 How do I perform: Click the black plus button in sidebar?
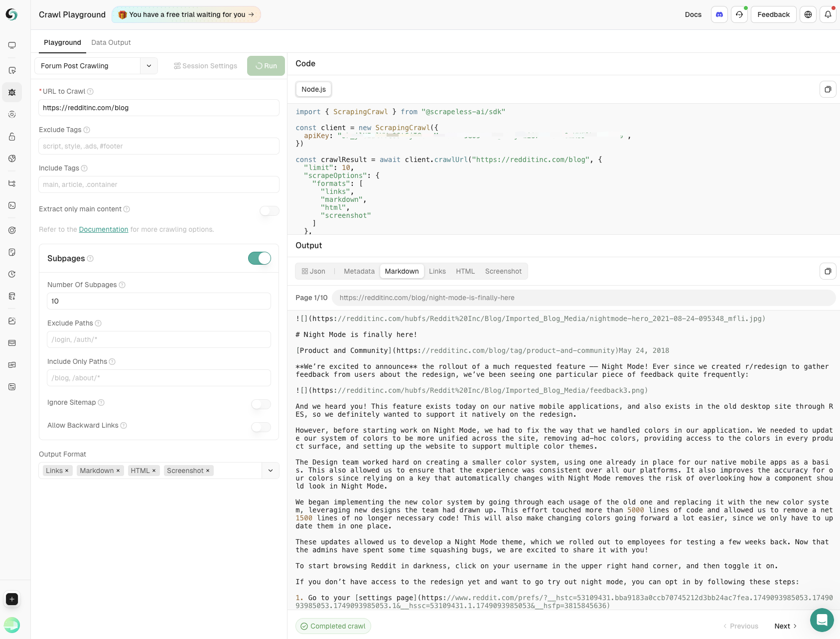[x=12, y=599]
